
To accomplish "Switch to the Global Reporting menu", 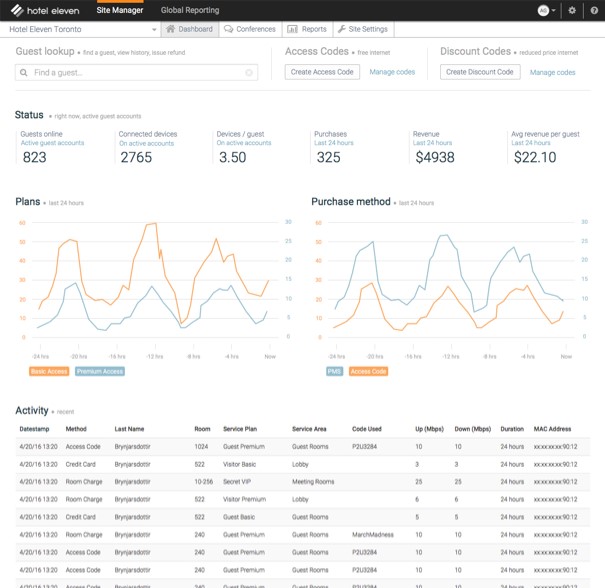I will (190, 10).
